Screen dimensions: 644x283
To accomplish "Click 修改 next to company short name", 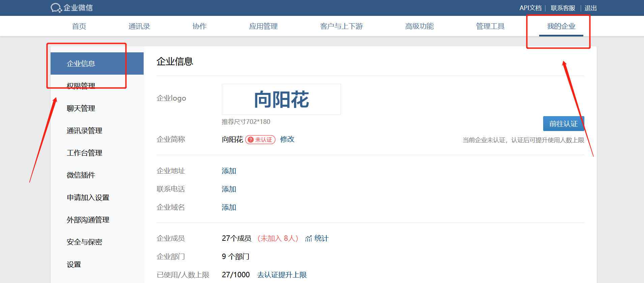I will click(287, 139).
